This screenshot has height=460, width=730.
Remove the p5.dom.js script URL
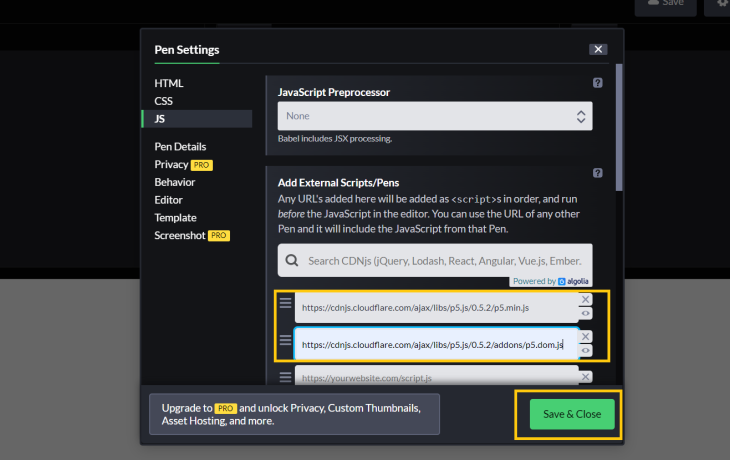point(586,336)
